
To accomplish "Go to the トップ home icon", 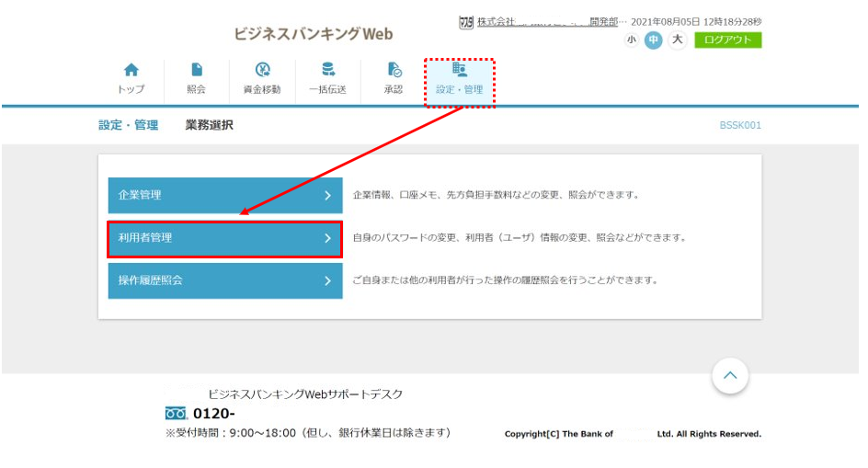I will tap(131, 71).
